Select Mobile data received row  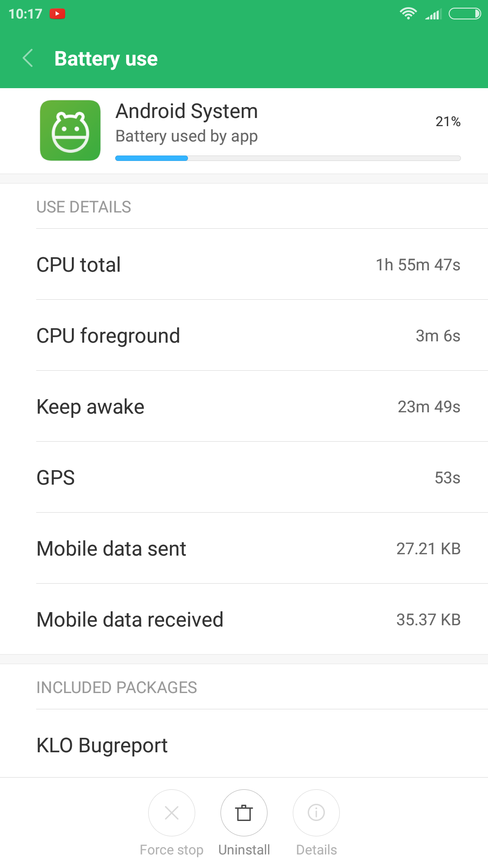(x=249, y=619)
